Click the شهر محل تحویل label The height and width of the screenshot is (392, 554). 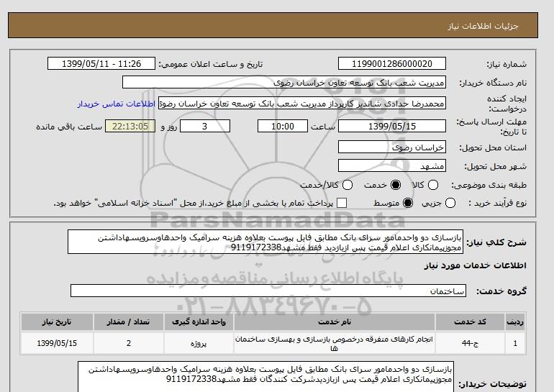[495, 166]
